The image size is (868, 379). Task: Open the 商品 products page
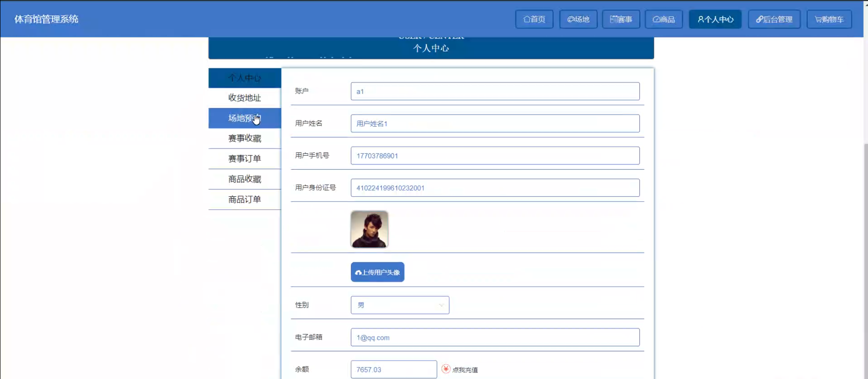[x=664, y=19]
